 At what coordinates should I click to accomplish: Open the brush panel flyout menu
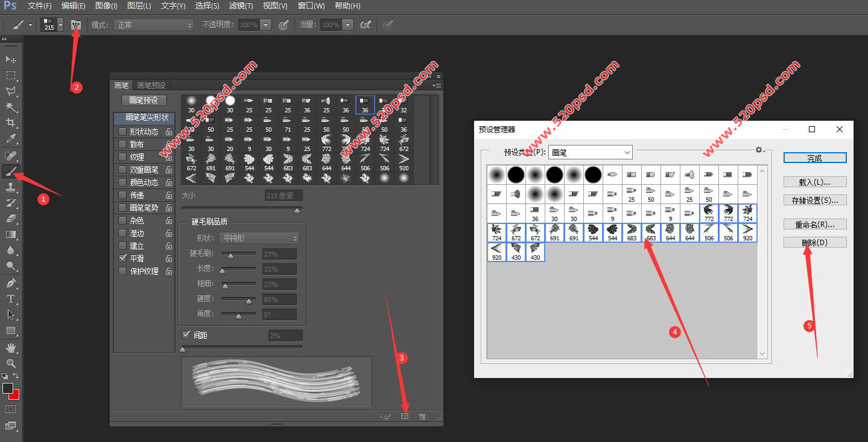[437, 85]
